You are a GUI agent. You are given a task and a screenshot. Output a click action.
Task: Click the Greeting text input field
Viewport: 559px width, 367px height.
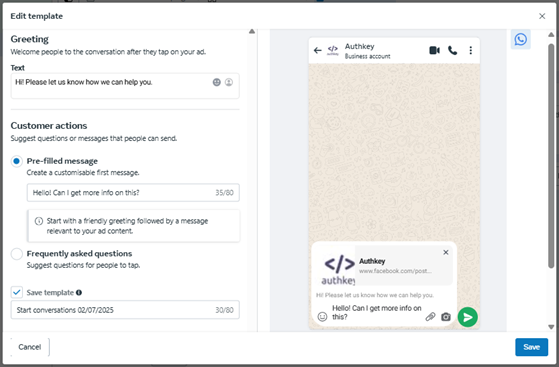[x=125, y=86]
